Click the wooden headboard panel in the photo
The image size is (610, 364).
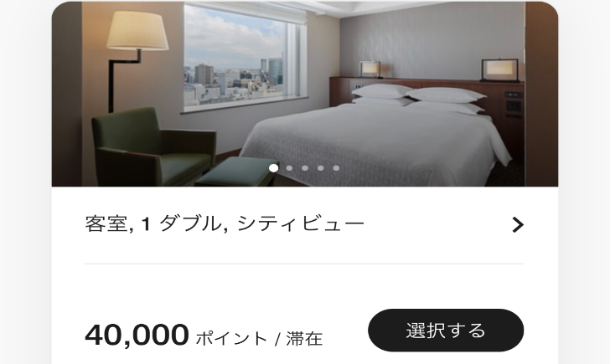427,90
